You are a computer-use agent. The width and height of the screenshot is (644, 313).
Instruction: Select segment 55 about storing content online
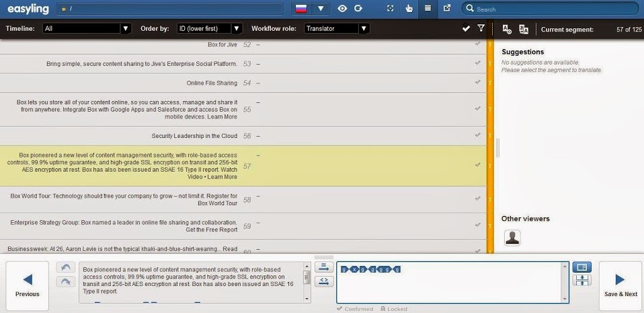click(x=243, y=110)
